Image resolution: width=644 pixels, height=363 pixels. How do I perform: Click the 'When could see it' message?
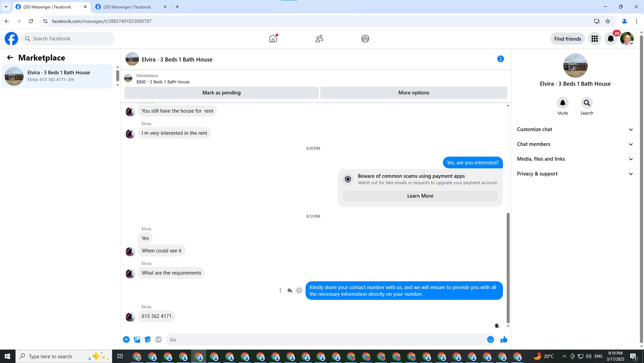(x=162, y=251)
